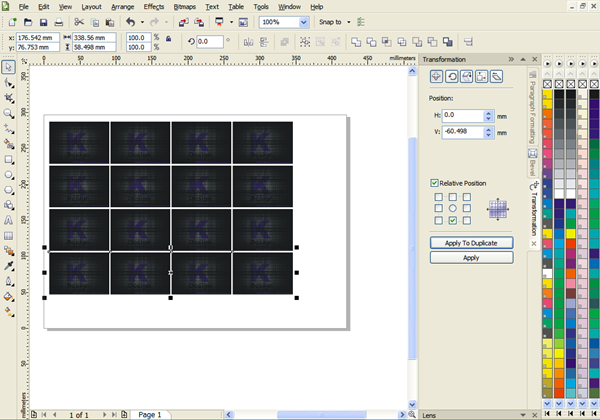Open a file with folder icon
600x420 pixels.
click(x=28, y=22)
